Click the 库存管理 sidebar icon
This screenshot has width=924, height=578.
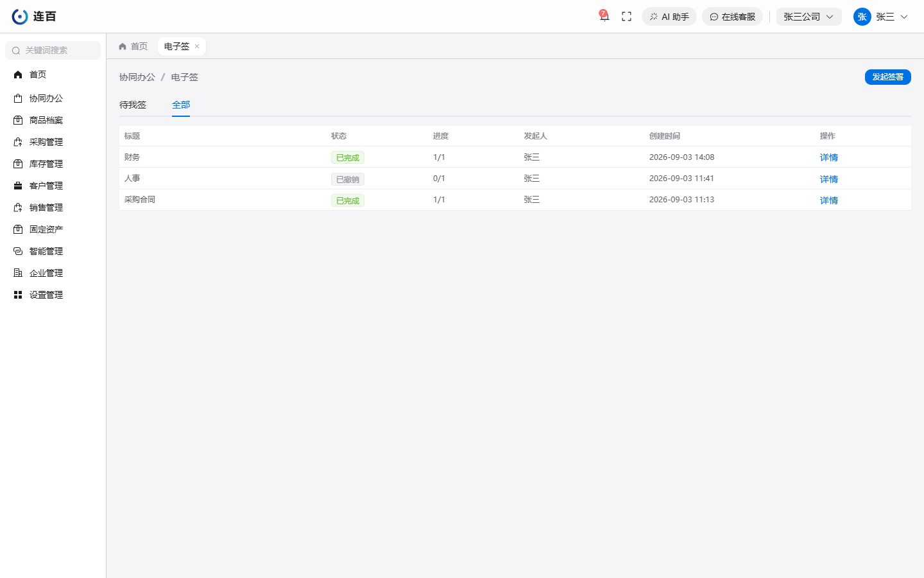click(18, 164)
